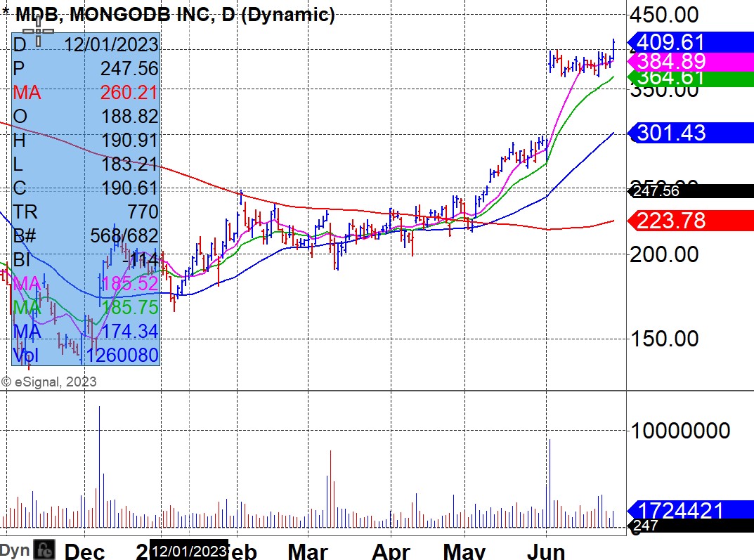Click the red MA value 260.21

click(129, 93)
